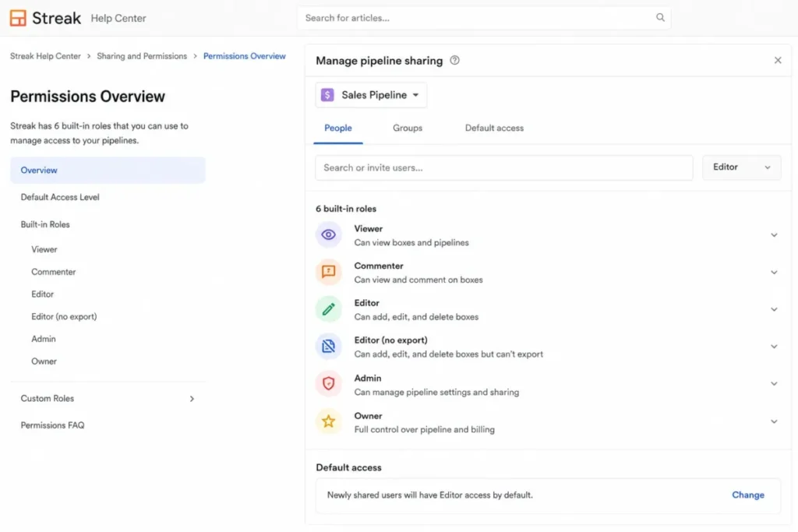798x532 pixels.
Task: Switch to the People tab
Action: [x=338, y=128]
